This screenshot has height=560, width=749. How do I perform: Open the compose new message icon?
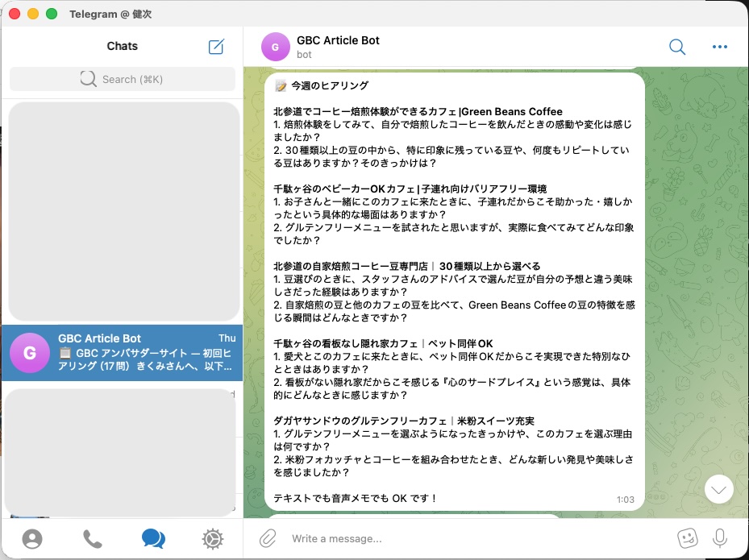click(215, 47)
